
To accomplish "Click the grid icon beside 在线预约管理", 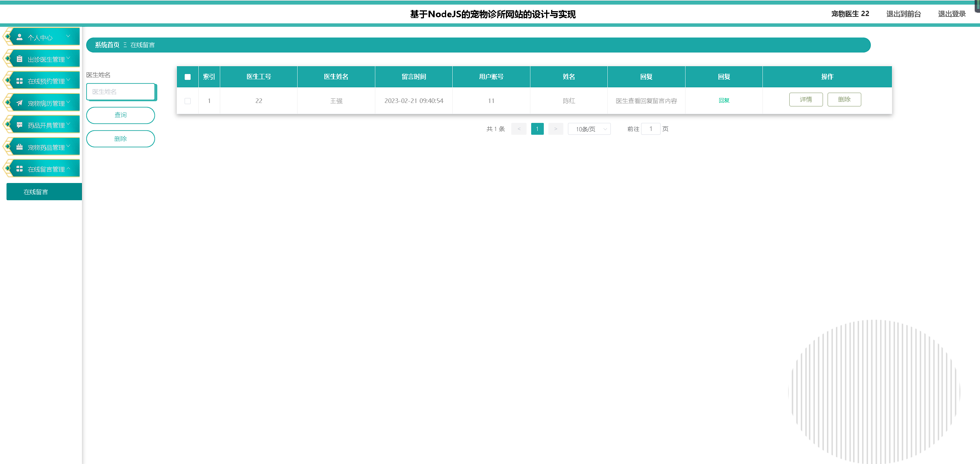I will [20, 81].
